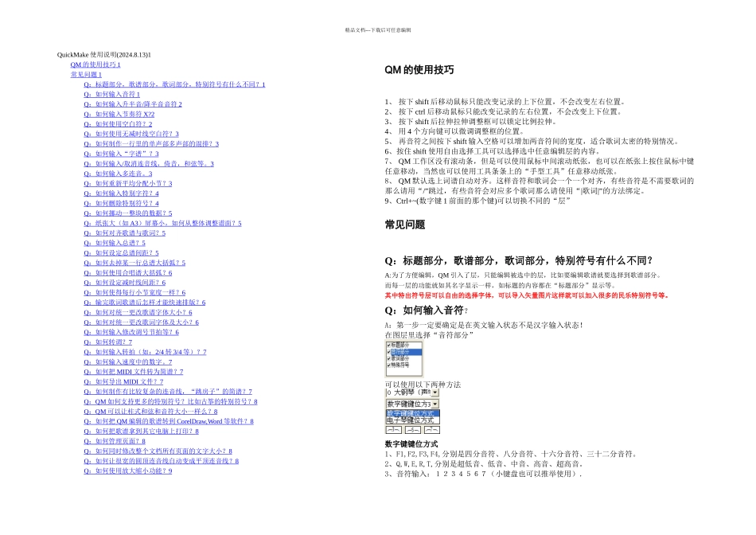Open '如何挪动一整块的数据？5' link

(x=128, y=213)
